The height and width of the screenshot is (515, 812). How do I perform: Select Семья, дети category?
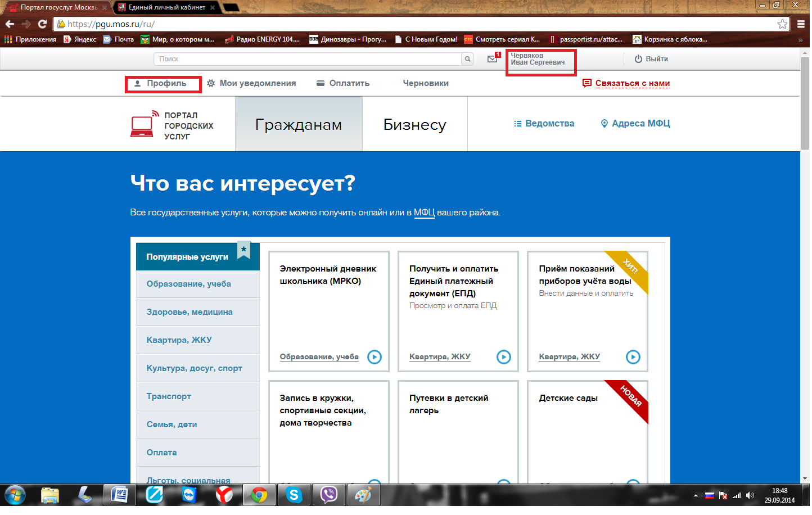coord(198,425)
